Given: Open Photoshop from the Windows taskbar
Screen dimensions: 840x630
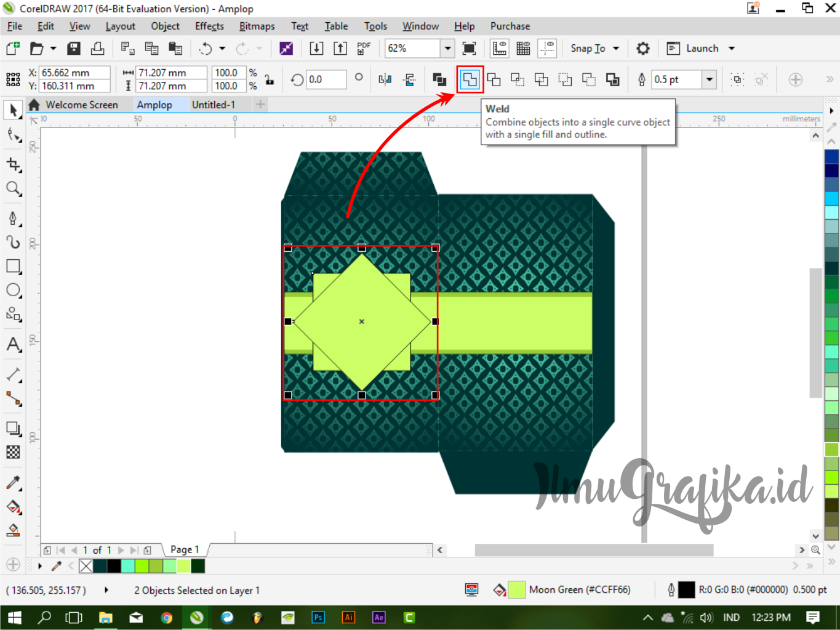Looking at the screenshot, I should click(x=318, y=617).
